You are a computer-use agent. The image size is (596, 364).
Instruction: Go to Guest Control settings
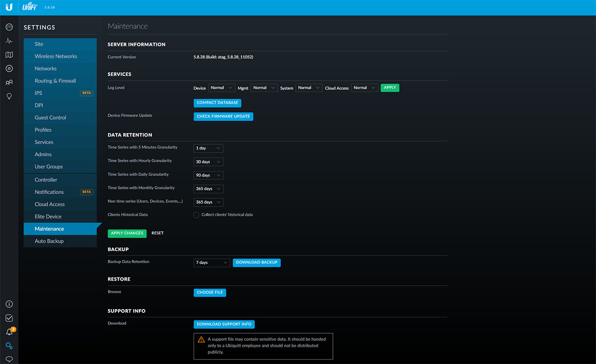[x=60, y=118]
